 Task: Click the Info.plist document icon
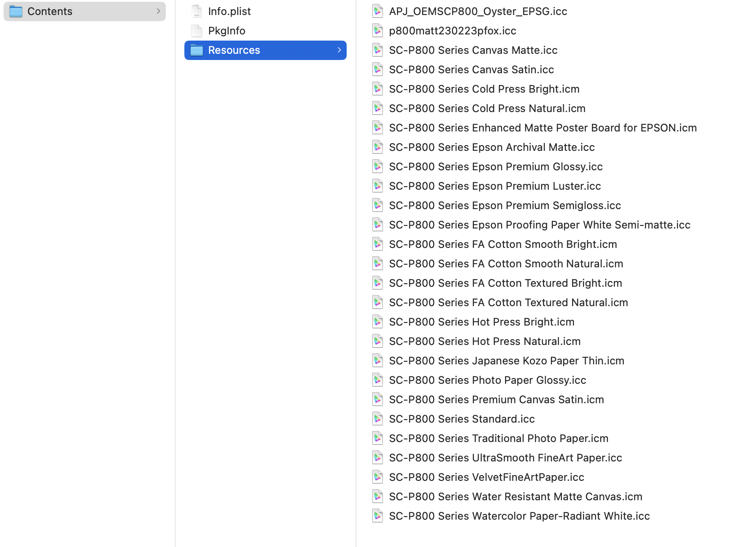point(196,11)
